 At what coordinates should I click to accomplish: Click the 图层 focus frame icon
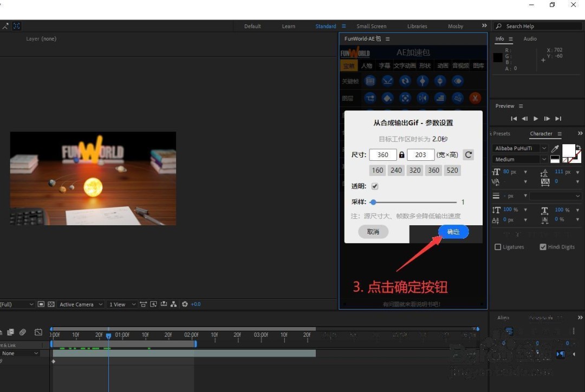pyautogui.click(x=405, y=98)
